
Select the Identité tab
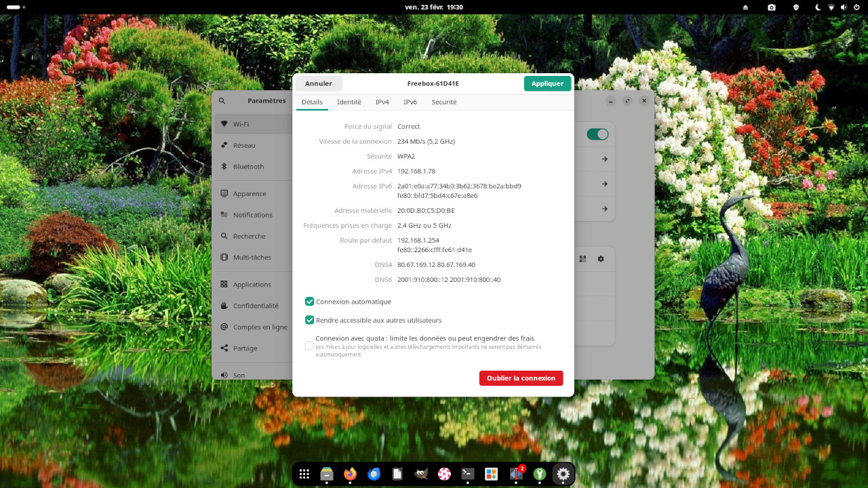(x=349, y=102)
